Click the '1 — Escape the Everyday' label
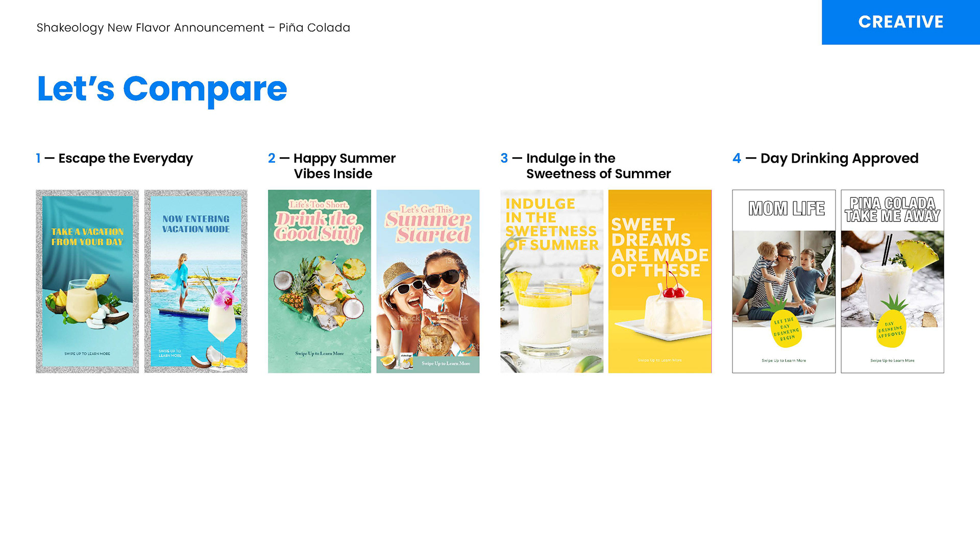The height and width of the screenshot is (551, 980). tap(114, 158)
